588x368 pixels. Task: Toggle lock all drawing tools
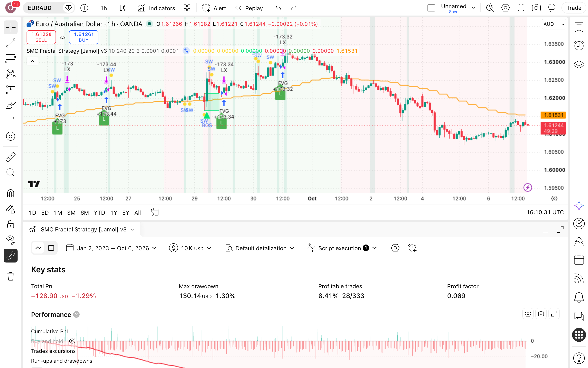tap(10, 224)
